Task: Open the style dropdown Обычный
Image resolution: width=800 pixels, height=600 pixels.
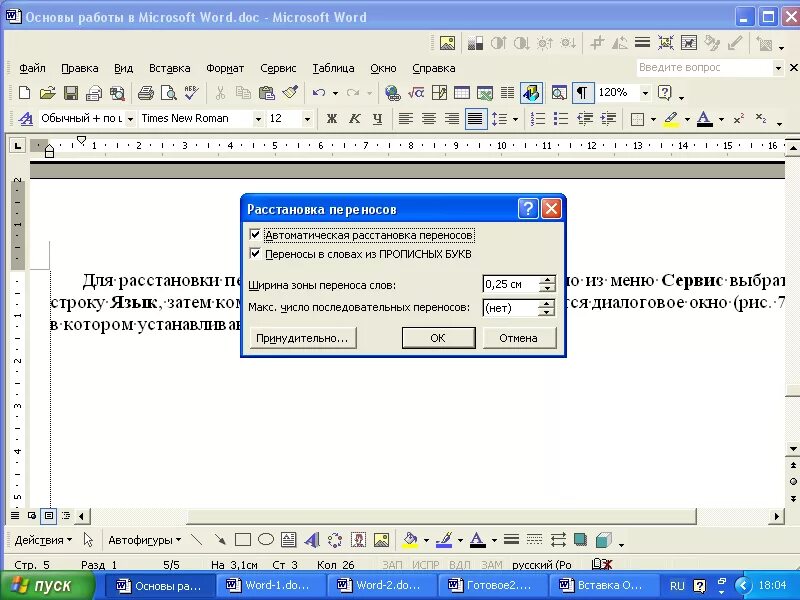Action: click(x=131, y=119)
